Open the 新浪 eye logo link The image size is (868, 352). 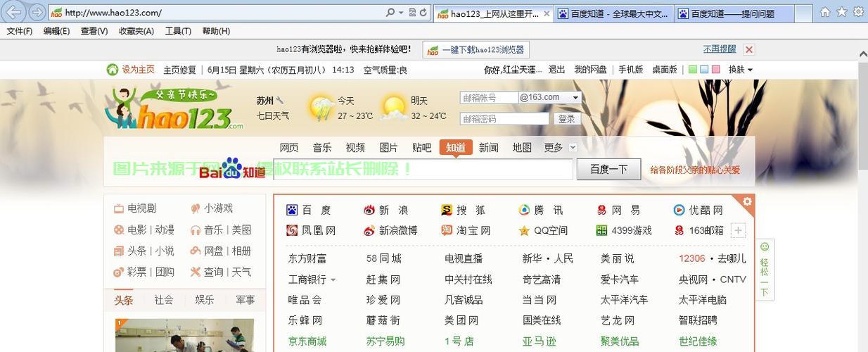[370, 210]
